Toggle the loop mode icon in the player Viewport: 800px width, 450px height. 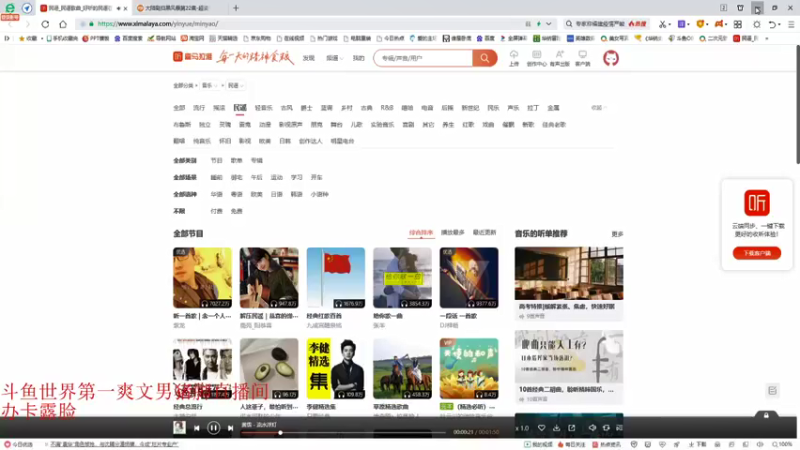(606, 428)
